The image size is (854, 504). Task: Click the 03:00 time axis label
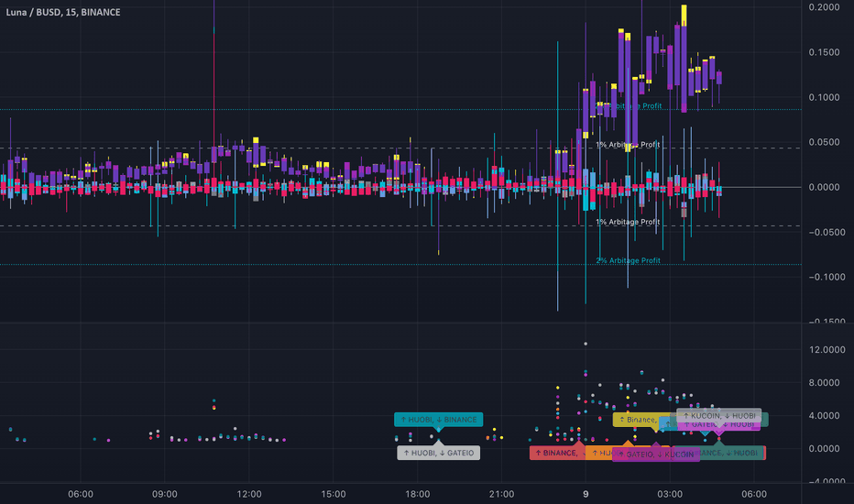point(670,494)
